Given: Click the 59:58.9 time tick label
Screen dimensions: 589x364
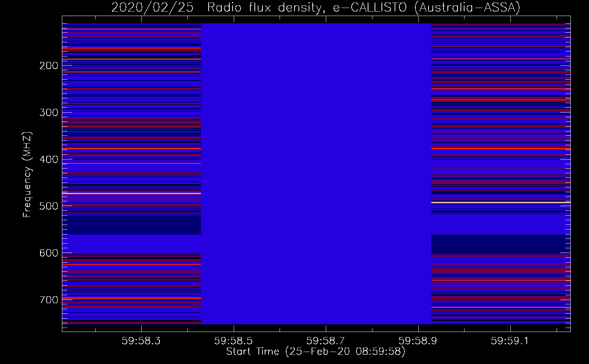Looking at the screenshot, I should coord(418,341).
